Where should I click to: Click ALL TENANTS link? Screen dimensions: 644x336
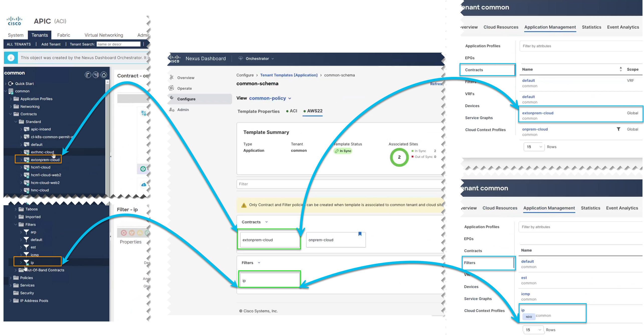19,44
